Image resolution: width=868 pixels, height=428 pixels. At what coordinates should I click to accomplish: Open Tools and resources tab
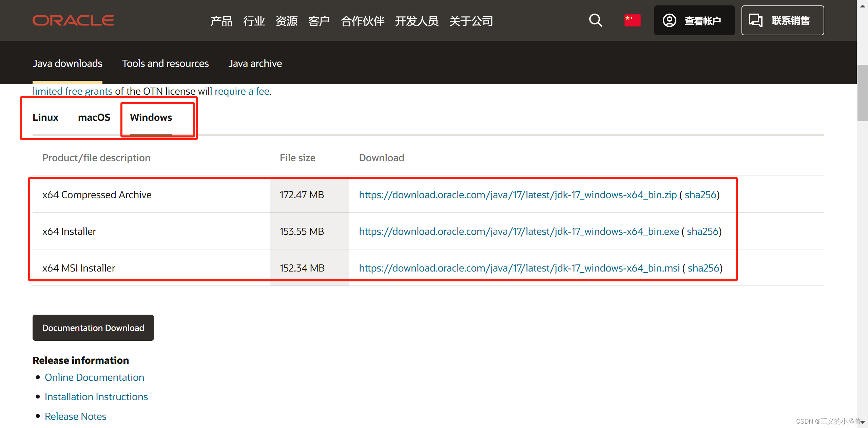coord(165,63)
